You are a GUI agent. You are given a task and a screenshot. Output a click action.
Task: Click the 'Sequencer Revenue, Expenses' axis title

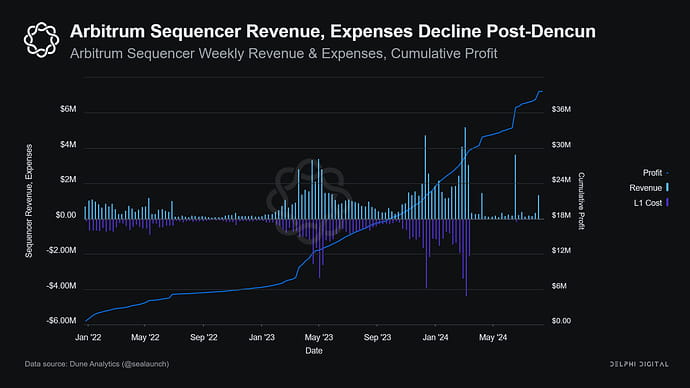coord(29,201)
